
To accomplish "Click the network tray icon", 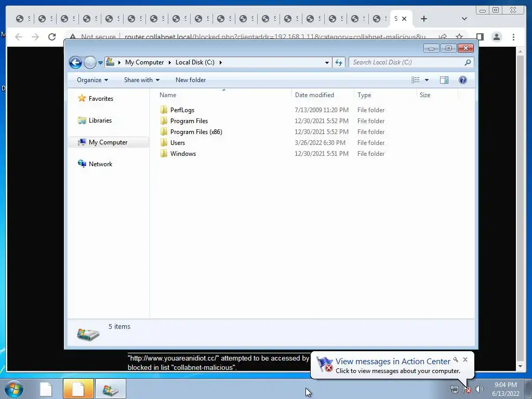I will click(454, 389).
